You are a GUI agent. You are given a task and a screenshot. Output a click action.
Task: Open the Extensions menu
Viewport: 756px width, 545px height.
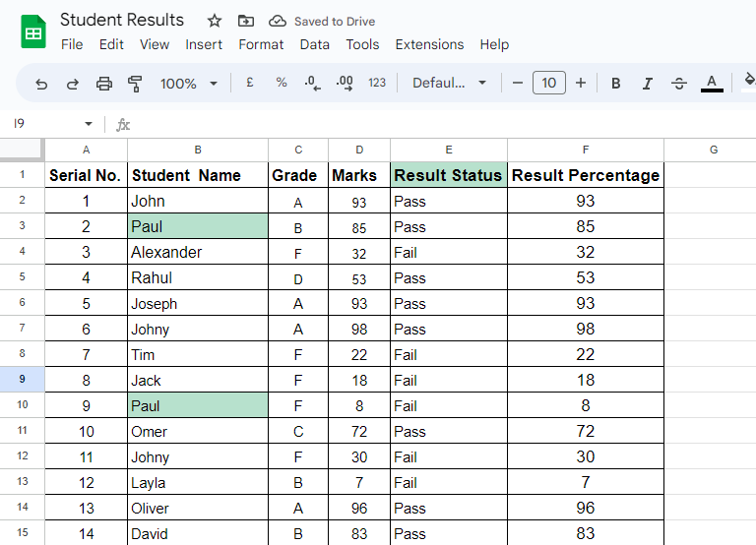(x=429, y=44)
